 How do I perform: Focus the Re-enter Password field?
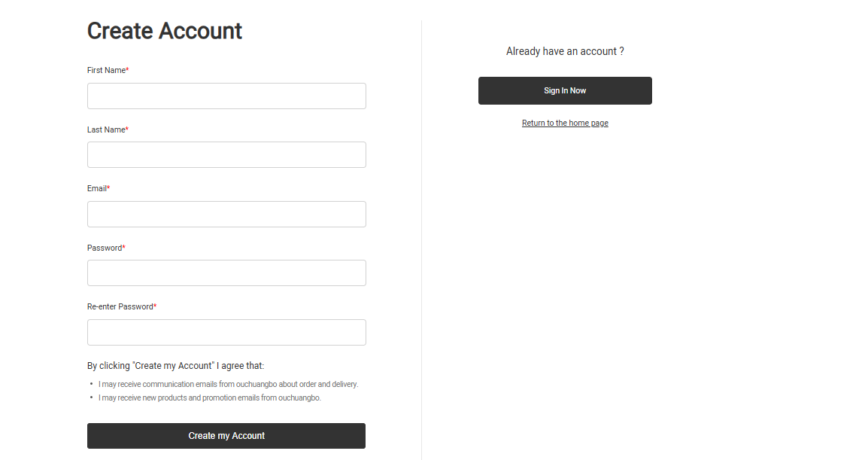click(226, 333)
